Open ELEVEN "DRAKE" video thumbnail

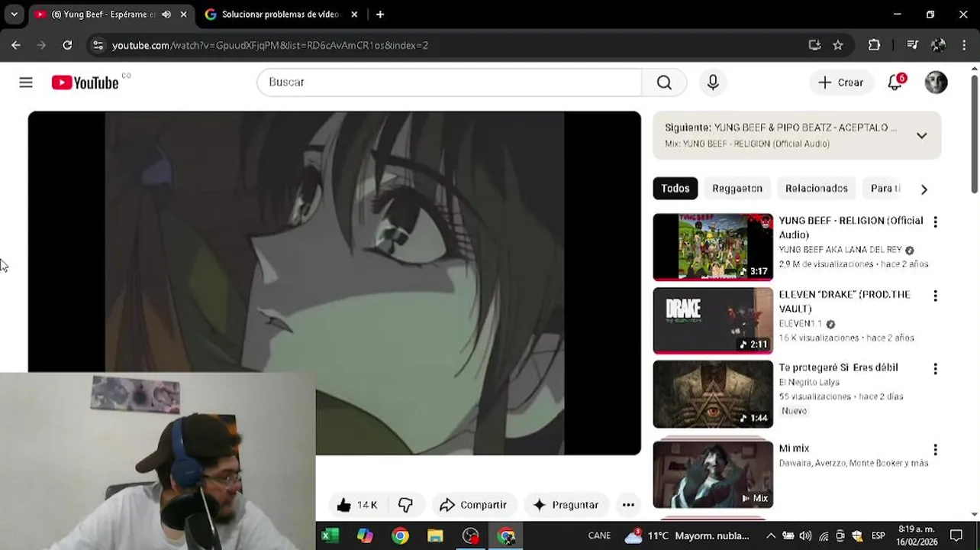pyautogui.click(x=713, y=321)
